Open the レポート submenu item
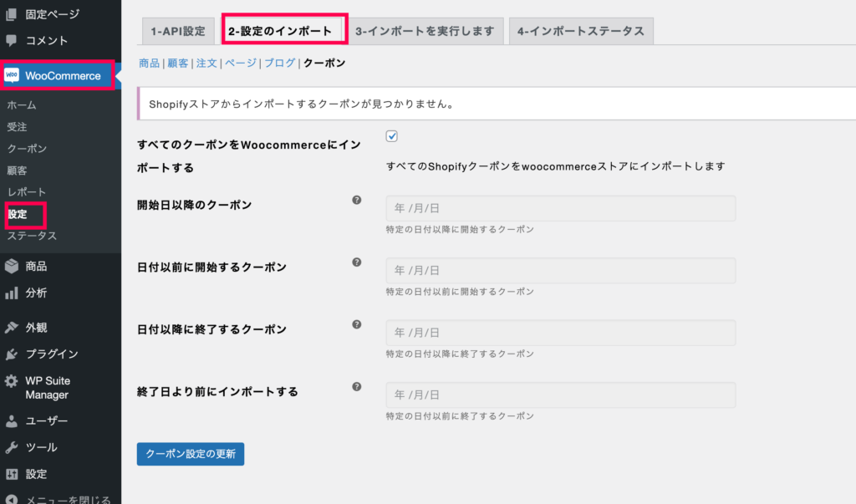The image size is (856, 504). pos(27,192)
